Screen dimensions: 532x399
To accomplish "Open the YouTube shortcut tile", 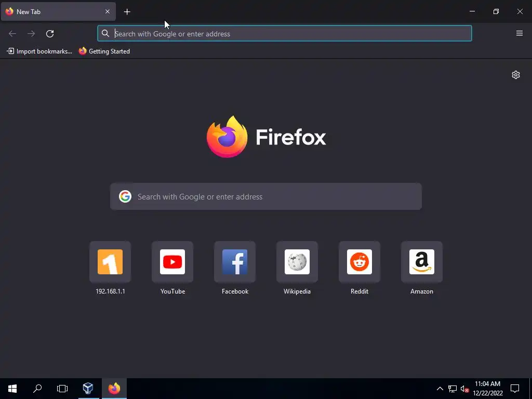I will (x=172, y=262).
